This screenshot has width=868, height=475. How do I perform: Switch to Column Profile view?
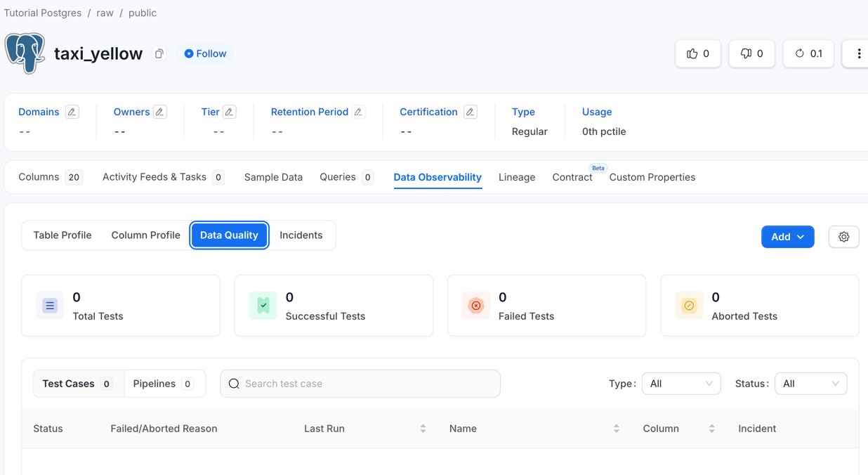pyautogui.click(x=145, y=235)
